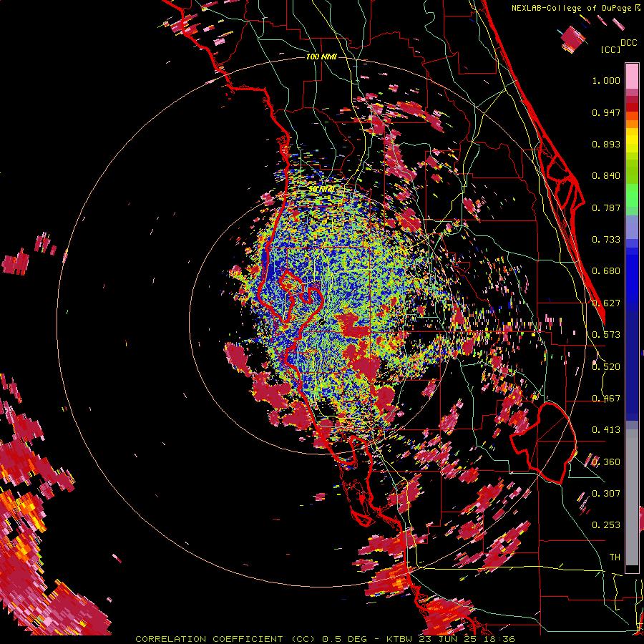Click the TH label at the scale bottom
Image resolution: width=644 pixels, height=644 pixels.
(x=615, y=557)
